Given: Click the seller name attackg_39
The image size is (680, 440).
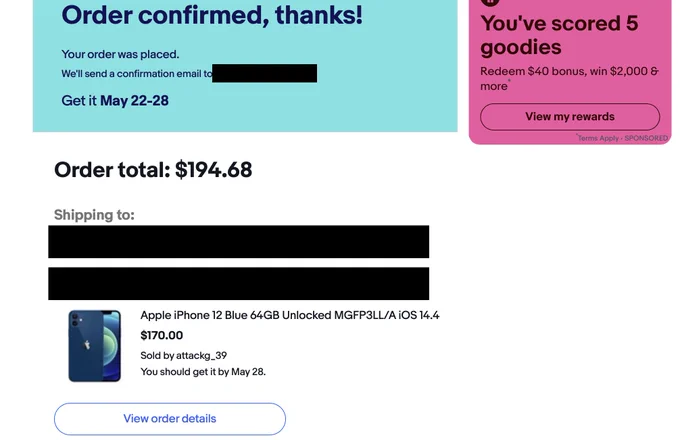Looking at the screenshot, I should (x=202, y=355).
